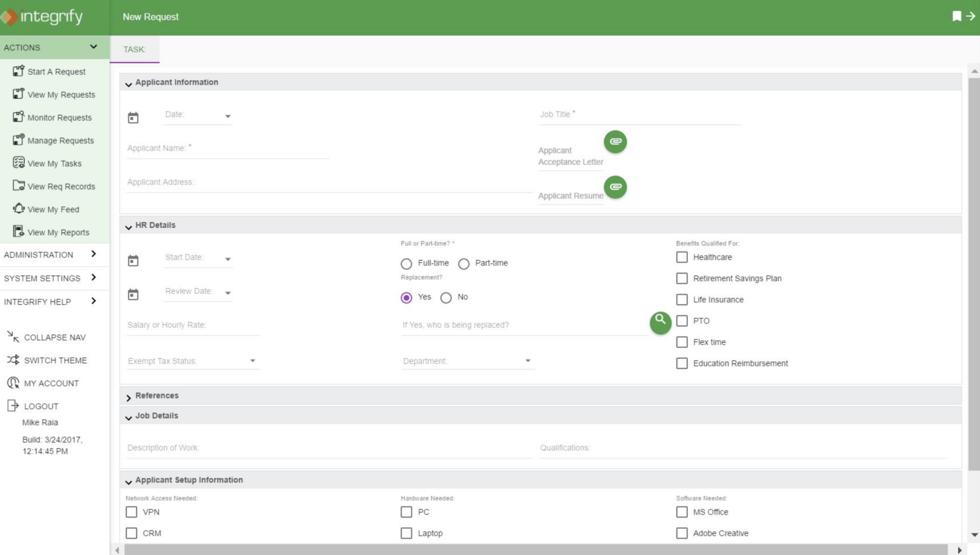Click the bookmark icon in the header

point(956,16)
